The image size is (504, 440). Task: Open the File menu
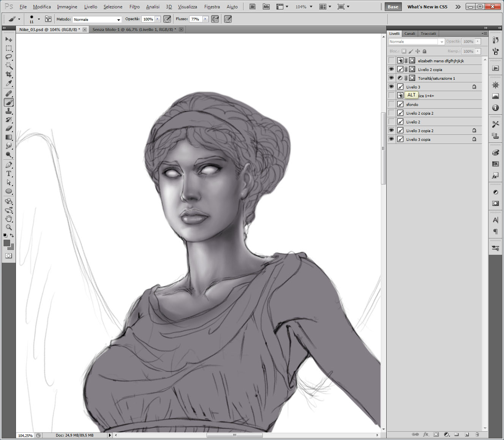point(23,7)
